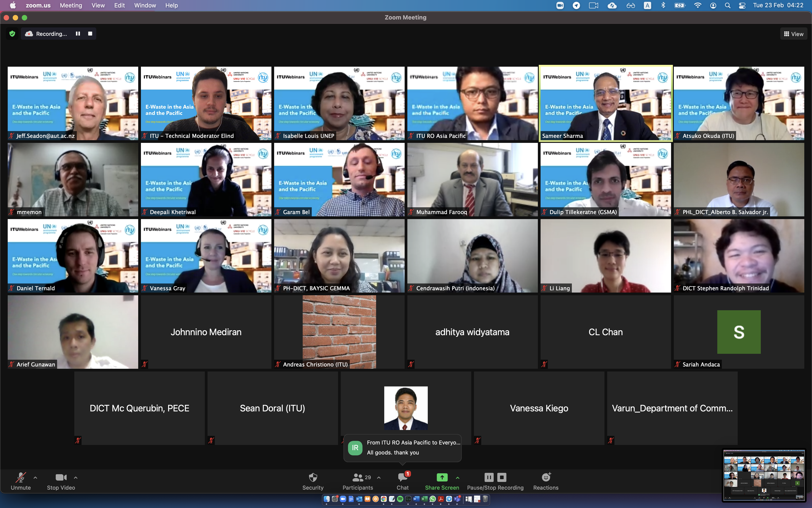Click the Telegram menu bar icon
The image size is (812, 508).
tap(576, 5)
